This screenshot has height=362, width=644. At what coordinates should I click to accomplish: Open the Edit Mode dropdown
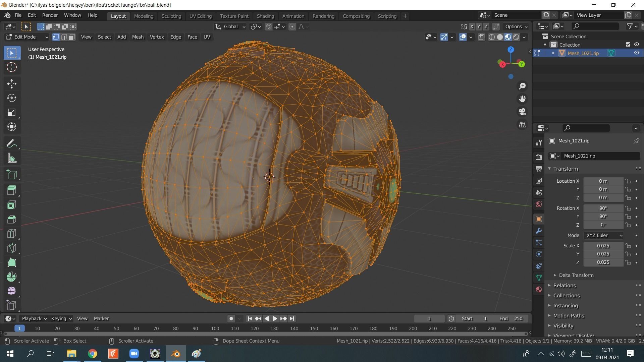click(x=28, y=37)
